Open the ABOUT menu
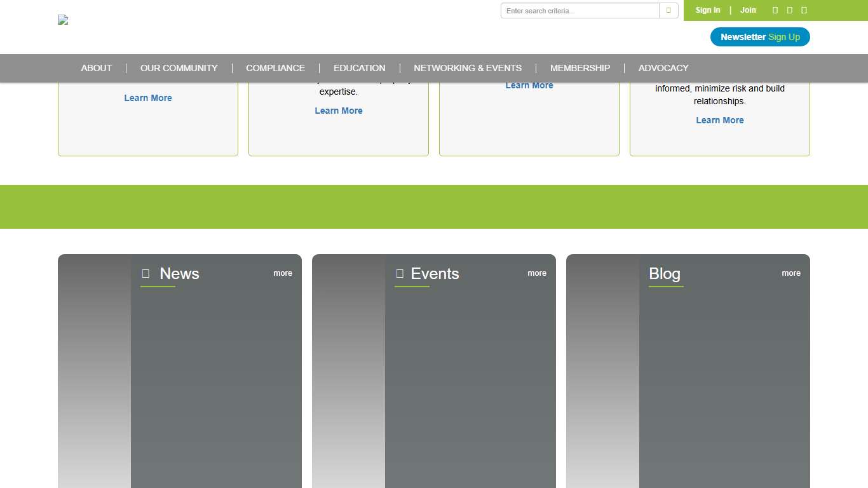868x488 pixels. tap(97, 68)
